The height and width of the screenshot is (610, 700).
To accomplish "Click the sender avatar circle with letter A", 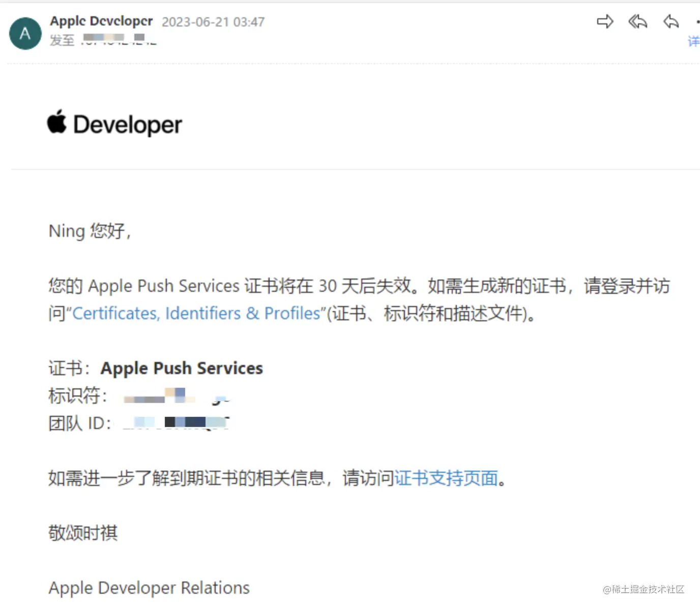I will pos(25,33).
